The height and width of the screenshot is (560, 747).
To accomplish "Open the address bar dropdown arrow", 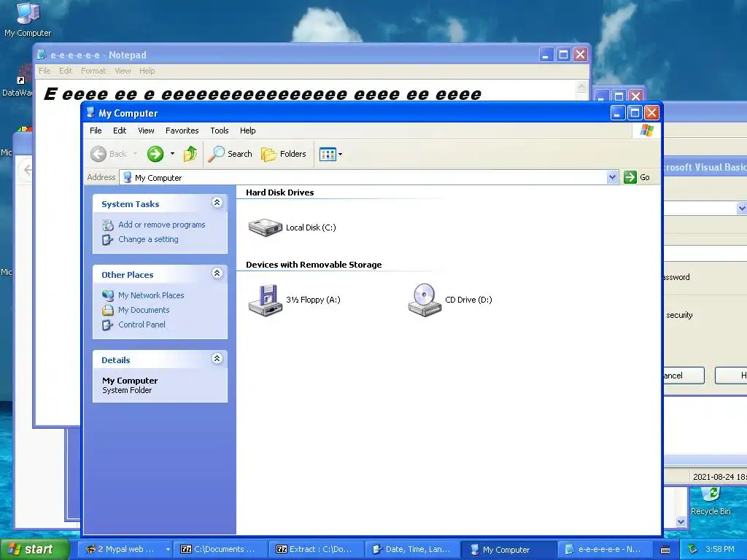I will (613, 177).
